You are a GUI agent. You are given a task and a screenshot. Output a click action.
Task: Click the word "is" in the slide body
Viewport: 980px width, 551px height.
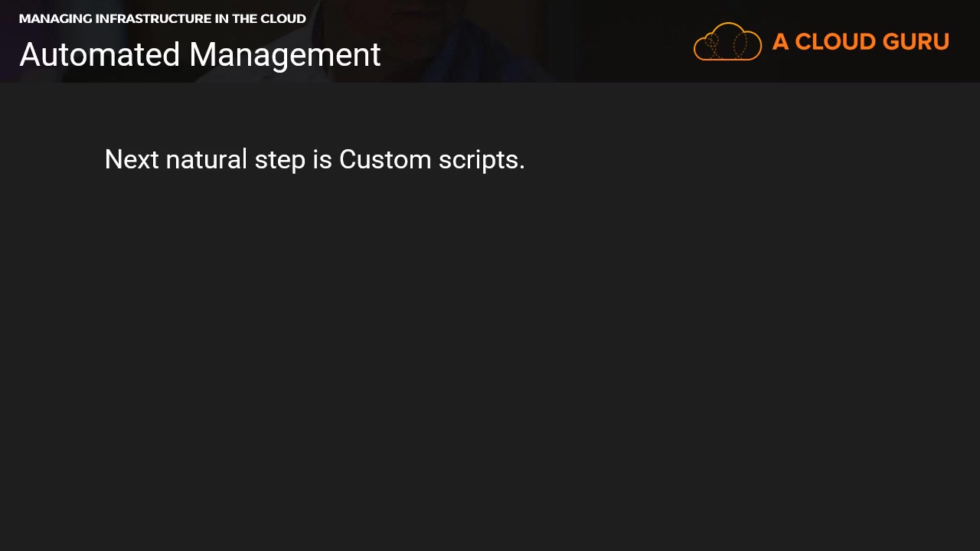point(322,159)
